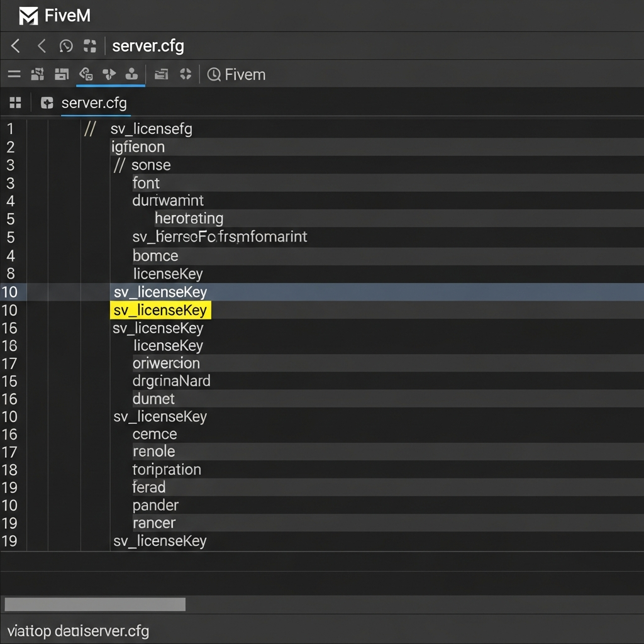Select the layout panels toolbar icon
Image resolution: width=644 pixels, height=644 pixels.
tap(62, 74)
